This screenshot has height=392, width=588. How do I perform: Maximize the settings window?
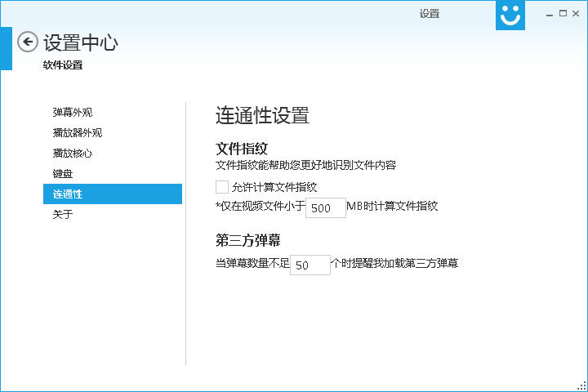pos(563,13)
